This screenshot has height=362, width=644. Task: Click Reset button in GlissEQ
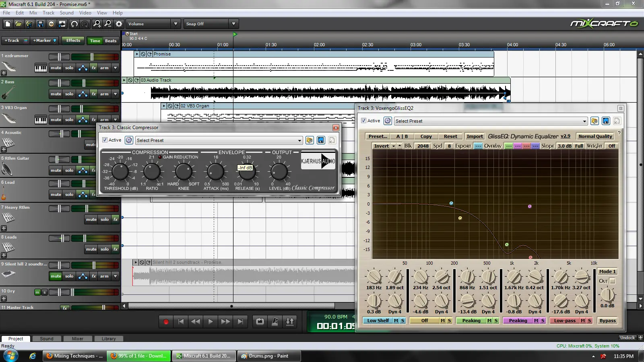click(450, 136)
